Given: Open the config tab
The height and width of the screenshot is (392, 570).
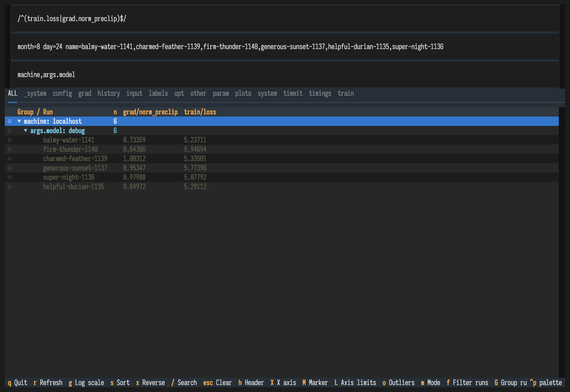Looking at the screenshot, I should [x=62, y=93].
